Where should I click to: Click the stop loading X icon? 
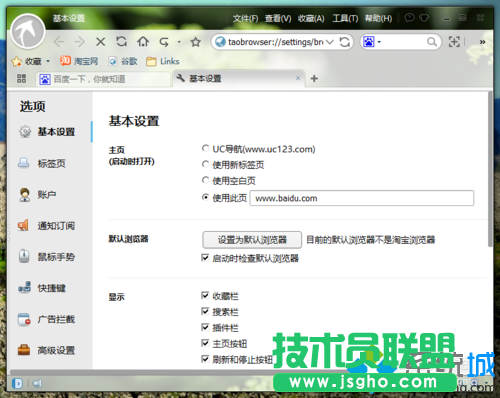[x=100, y=42]
